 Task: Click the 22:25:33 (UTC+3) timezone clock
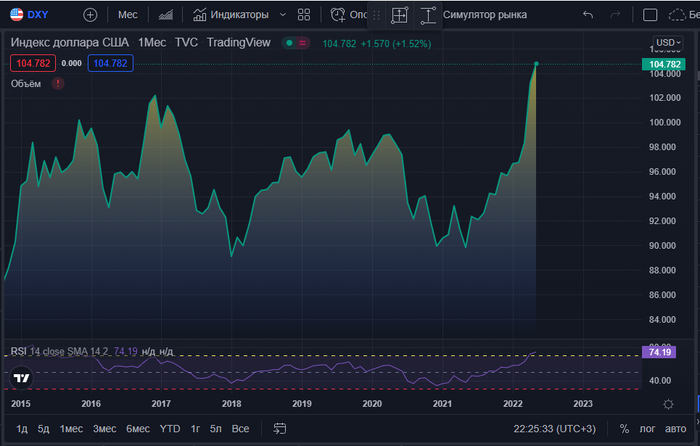pyautogui.click(x=555, y=428)
